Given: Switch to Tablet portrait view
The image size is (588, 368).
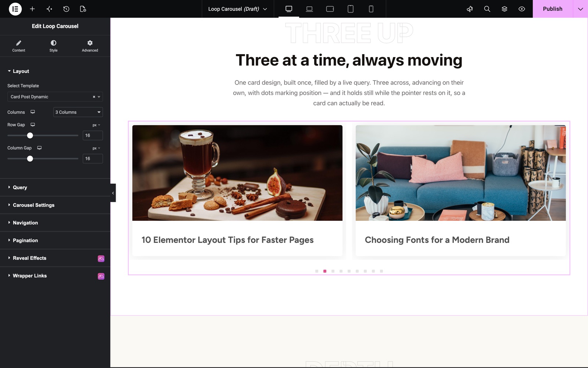Looking at the screenshot, I should point(351,9).
